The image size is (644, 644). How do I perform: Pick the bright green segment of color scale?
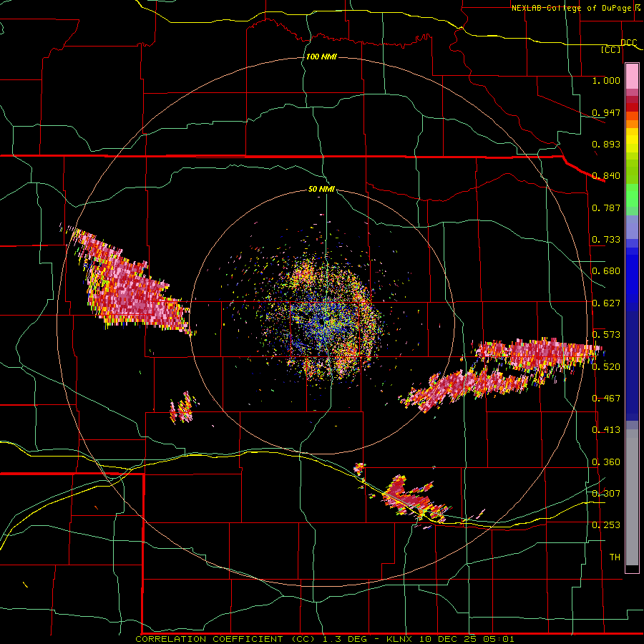coord(632,195)
